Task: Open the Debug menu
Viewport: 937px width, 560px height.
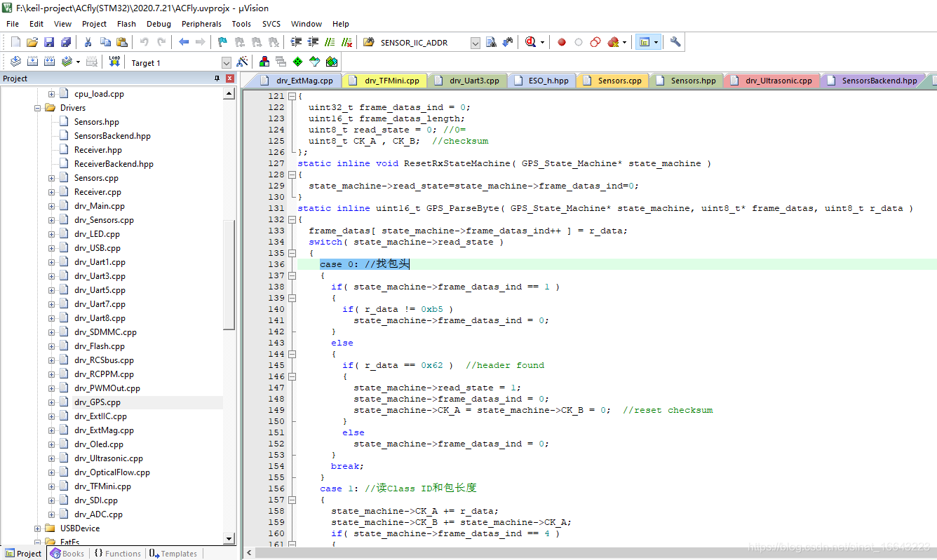Action: pyautogui.click(x=159, y=24)
